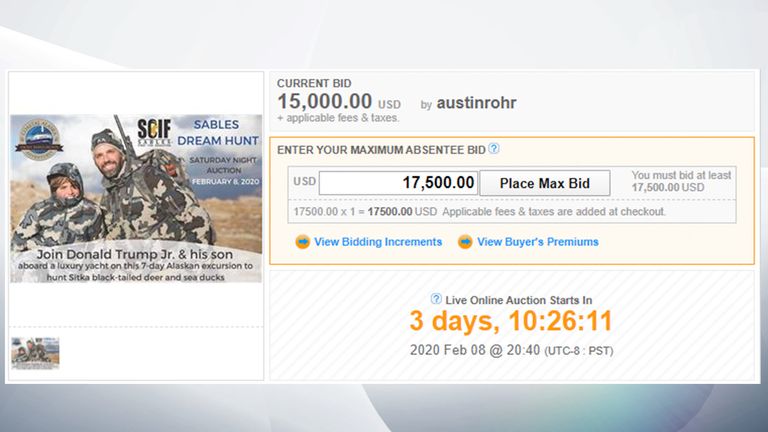Click the USD label left of bid field
The height and width of the screenshot is (432, 768).
[304, 181]
